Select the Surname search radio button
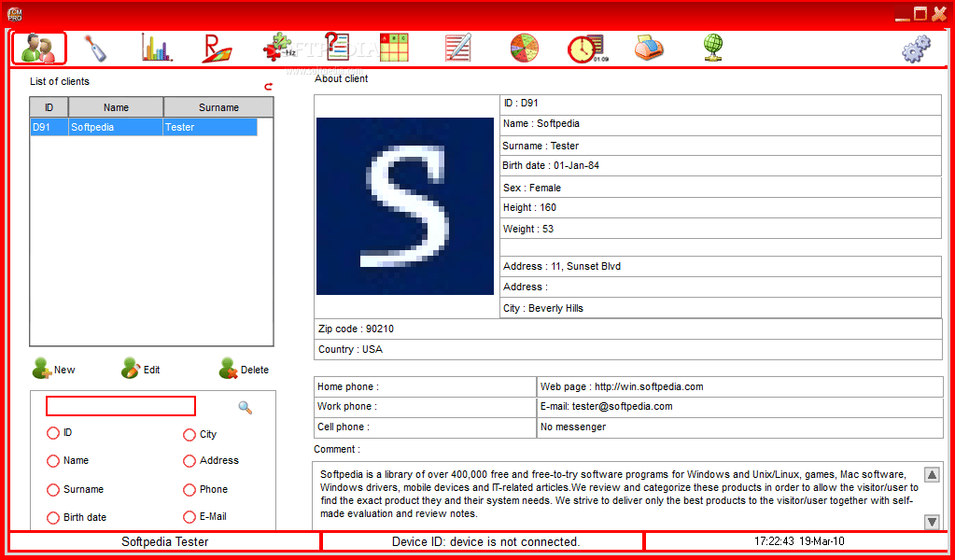The width and height of the screenshot is (955, 560). (x=53, y=489)
